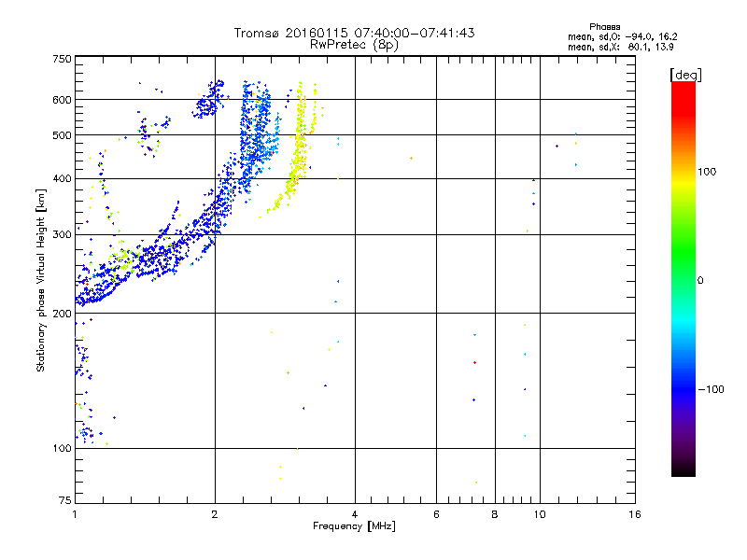This screenshot has width=747, height=560.
Task: Click the orange data point near 5 MHz
Action: point(411,158)
